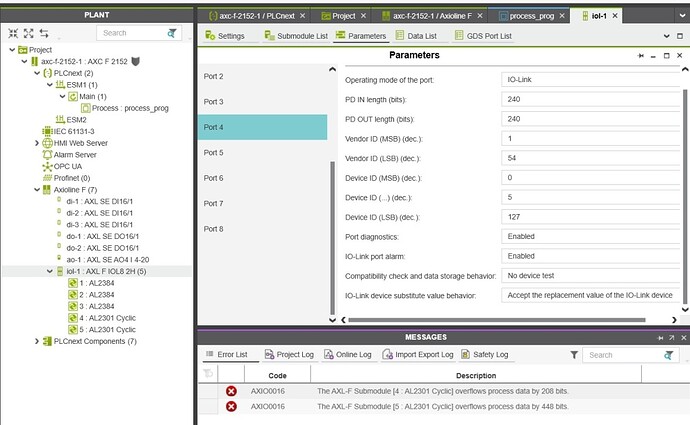
Task: Collapse the iol-1 AXL F IOL8 2H node
Action: 50,271
